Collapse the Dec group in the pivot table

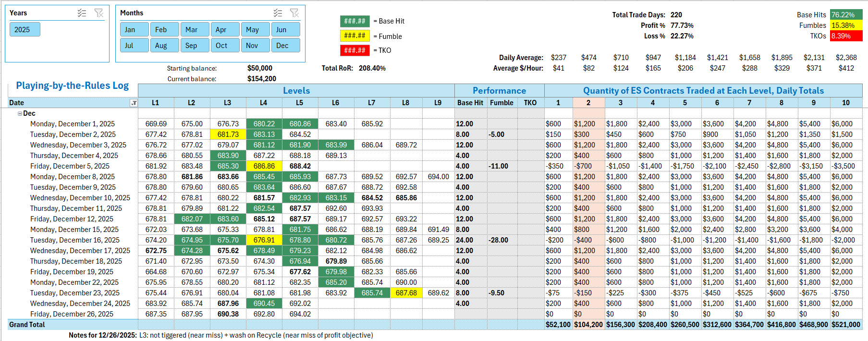click(x=20, y=114)
